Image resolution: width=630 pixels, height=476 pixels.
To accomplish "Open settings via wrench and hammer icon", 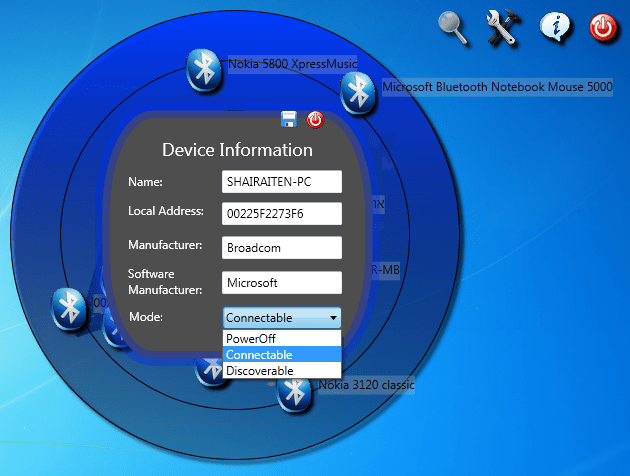I will (x=503, y=27).
